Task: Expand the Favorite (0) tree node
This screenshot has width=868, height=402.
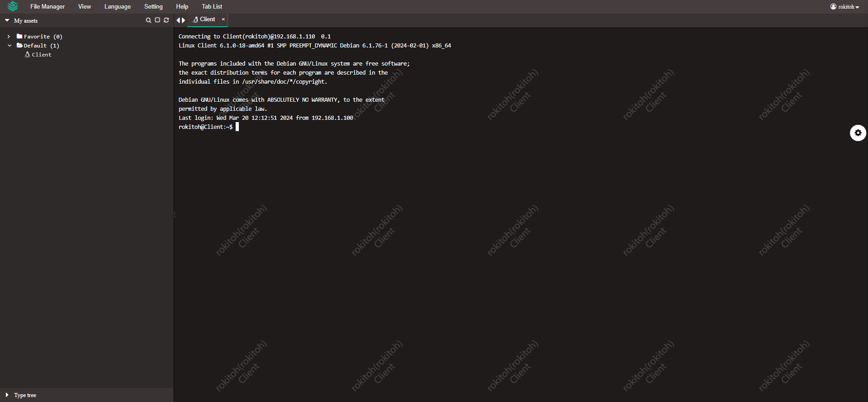Action: [9, 37]
